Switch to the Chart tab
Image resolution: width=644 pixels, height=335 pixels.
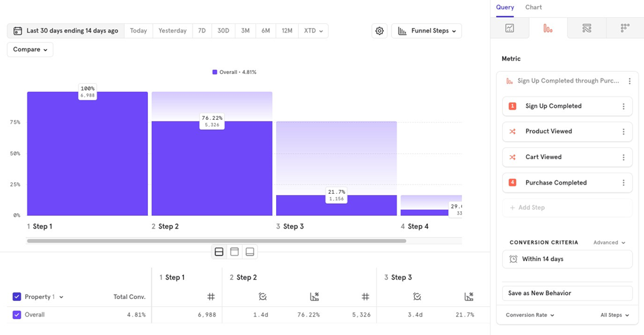533,7
